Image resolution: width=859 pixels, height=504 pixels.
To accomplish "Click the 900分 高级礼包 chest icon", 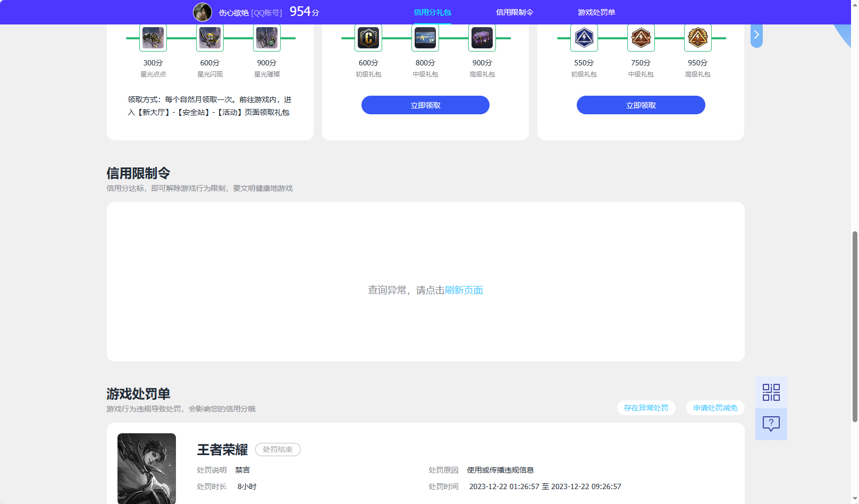I will point(482,37).
